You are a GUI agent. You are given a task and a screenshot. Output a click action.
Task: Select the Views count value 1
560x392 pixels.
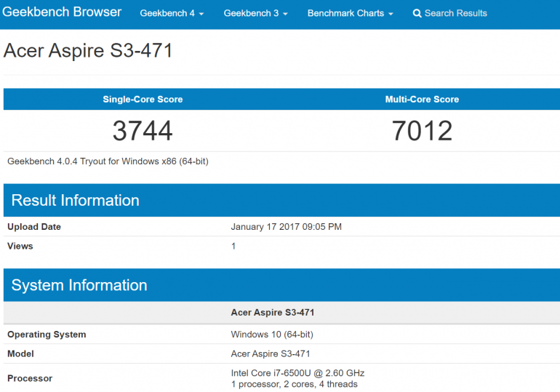(233, 246)
